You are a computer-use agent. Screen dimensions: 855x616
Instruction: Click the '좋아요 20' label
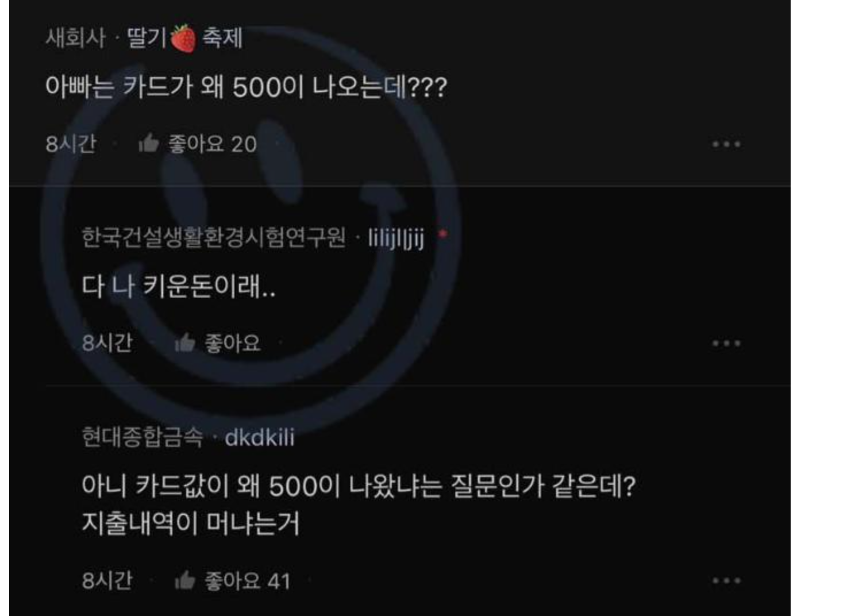coord(212,144)
